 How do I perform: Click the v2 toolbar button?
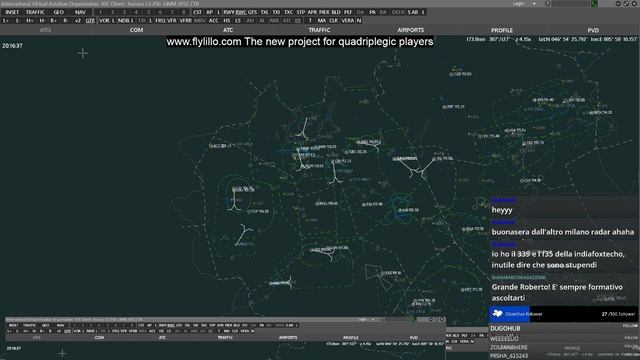coord(78,20)
